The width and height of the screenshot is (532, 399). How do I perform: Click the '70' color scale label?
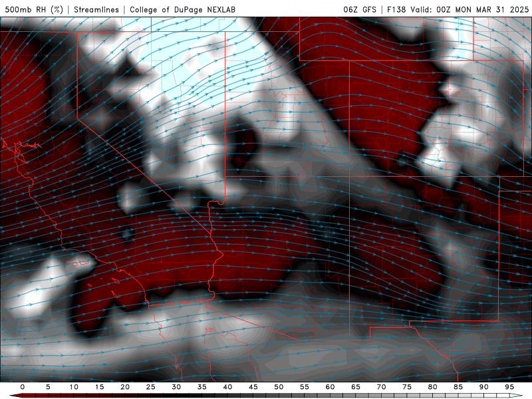381,387
